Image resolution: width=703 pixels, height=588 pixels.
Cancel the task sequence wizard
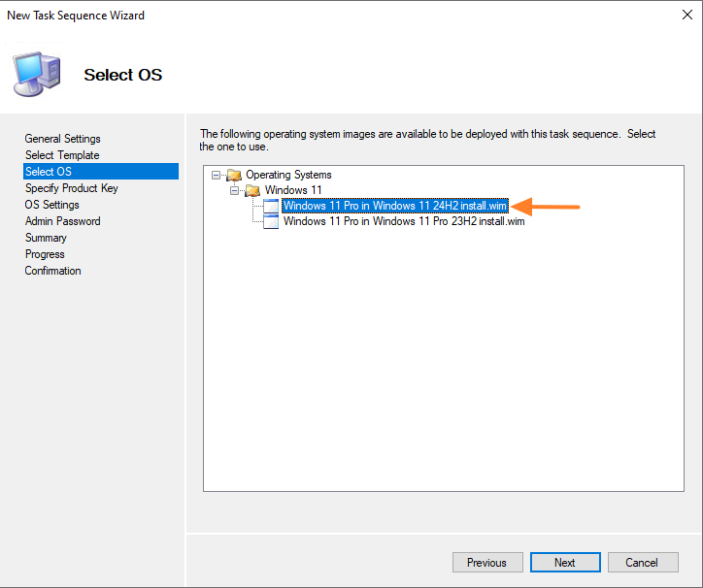click(x=642, y=563)
